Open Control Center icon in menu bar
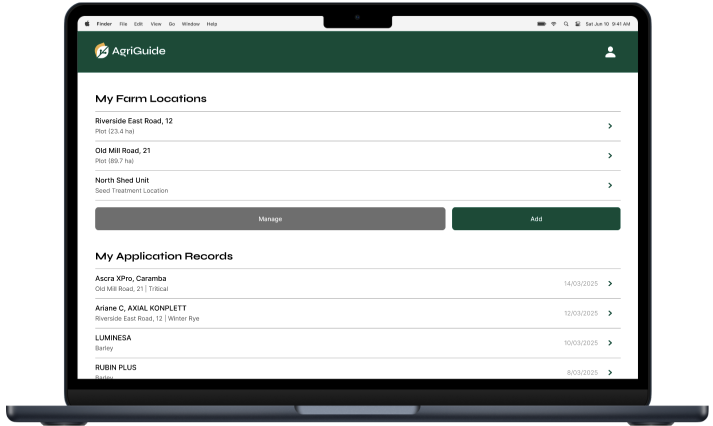 click(x=577, y=24)
